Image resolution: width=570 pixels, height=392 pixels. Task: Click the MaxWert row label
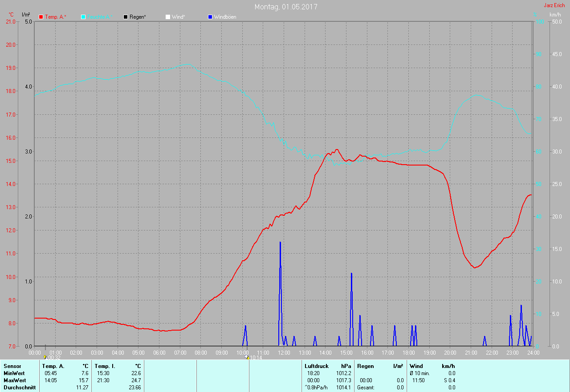[14, 380]
